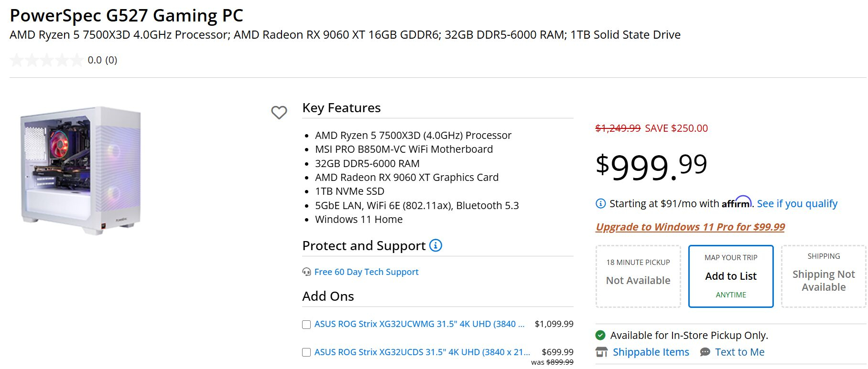This screenshot has width=868, height=369.
Task: Click the headset tech support icon
Action: point(306,272)
